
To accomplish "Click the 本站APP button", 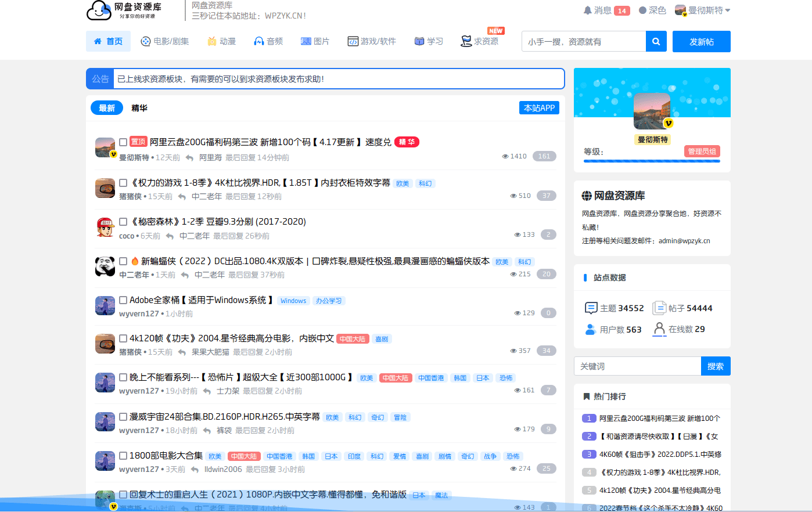I will click(539, 108).
